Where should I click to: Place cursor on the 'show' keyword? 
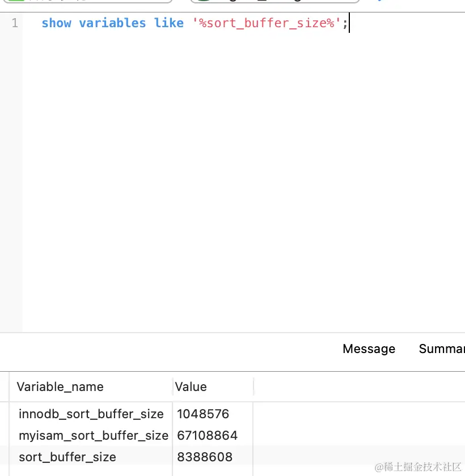click(x=56, y=23)
